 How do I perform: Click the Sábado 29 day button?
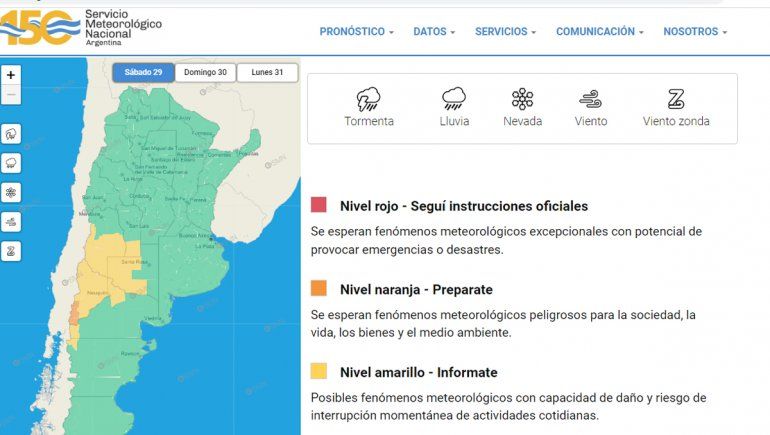[143, 72]
